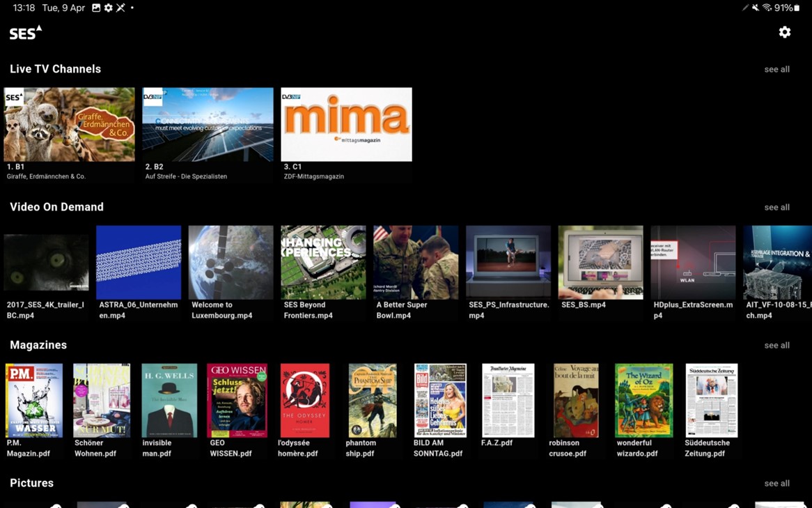Start the 2017_SES_4K_trailer video
Image resolution: width=812 pixels, height=508 pixels.
pos(45,261)
